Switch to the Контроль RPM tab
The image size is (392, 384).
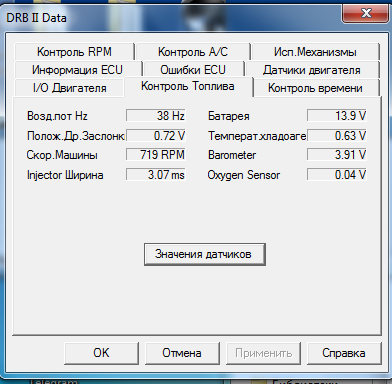[74, 52]
